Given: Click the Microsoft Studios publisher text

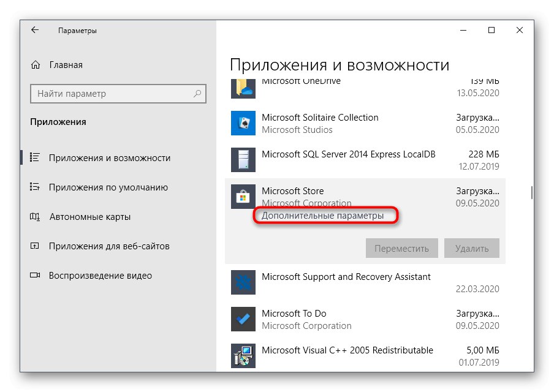Looking at the screenshot, I should pos(297,130).
